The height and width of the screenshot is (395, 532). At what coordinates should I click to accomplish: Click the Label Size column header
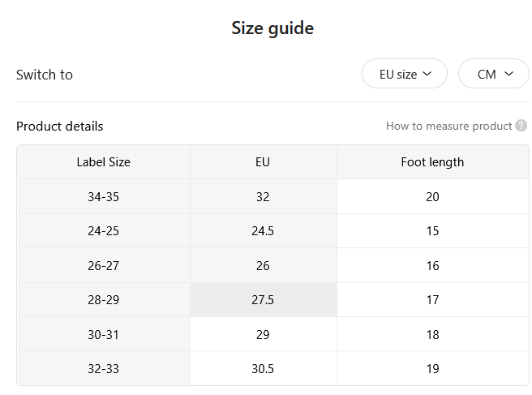point(104,162)
